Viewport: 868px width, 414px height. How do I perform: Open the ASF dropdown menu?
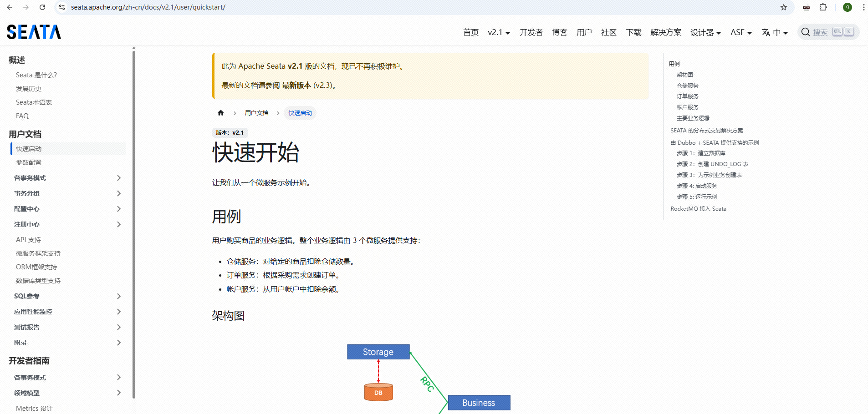click(741, 32)
